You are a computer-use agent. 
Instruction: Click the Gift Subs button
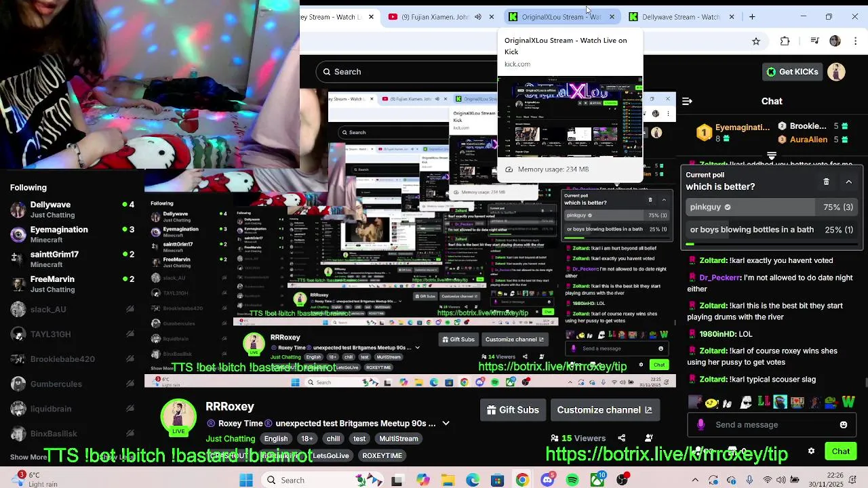513,410
